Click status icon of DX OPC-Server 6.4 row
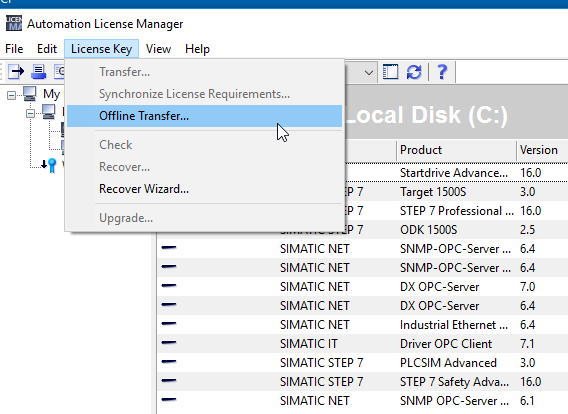Image resolution: width=568 pixels, height=414 pixels. [169, 305]
